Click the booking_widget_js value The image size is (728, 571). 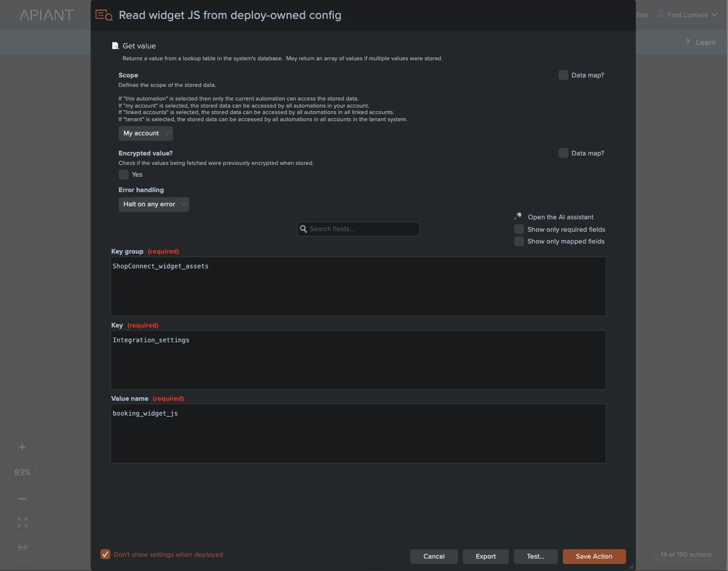(145, 413)
